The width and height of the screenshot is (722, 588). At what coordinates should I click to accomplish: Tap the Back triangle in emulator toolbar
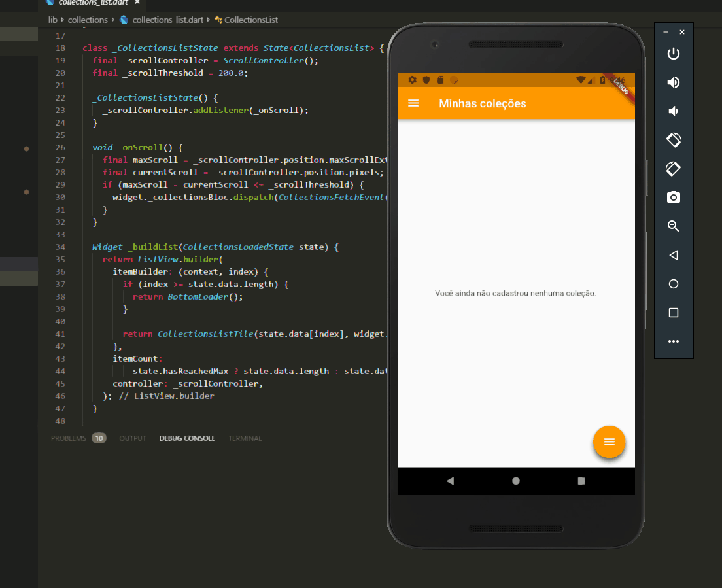(673, 255)
